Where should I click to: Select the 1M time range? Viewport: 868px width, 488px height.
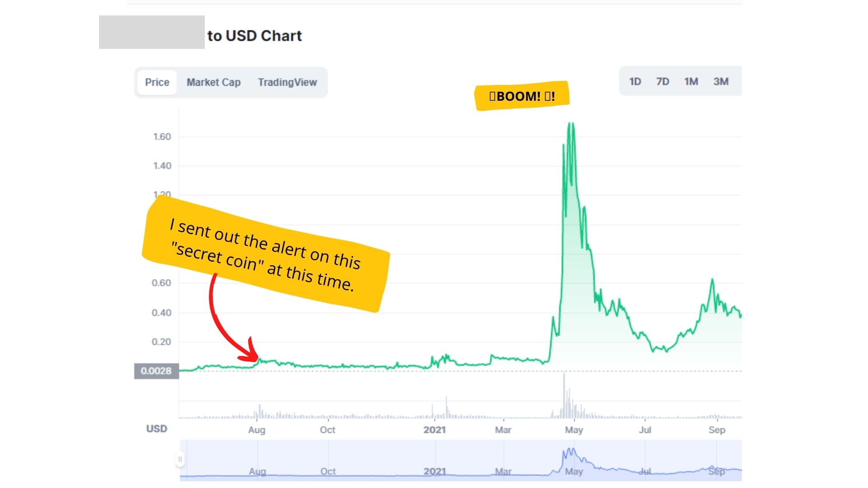(691, 81)
